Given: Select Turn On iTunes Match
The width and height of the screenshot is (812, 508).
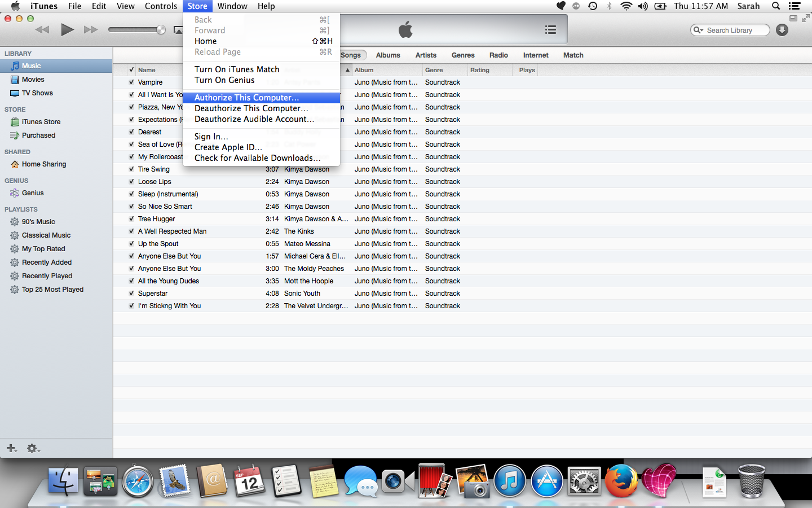Looking at the screenshot, I should [236, 69].
